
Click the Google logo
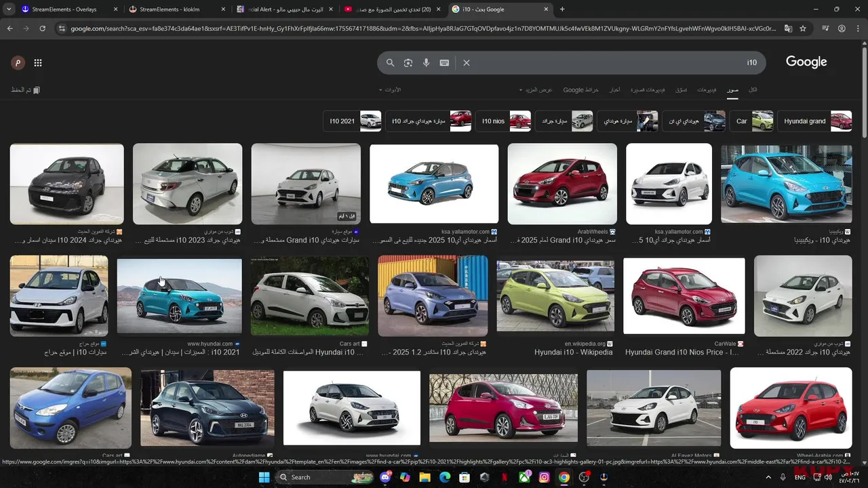click(x=806, y=62)
